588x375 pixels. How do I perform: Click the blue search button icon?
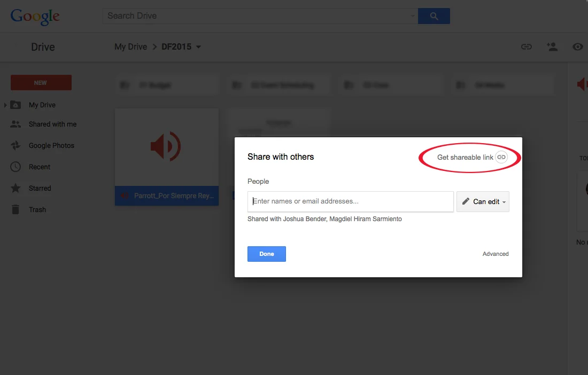(434, 16)
